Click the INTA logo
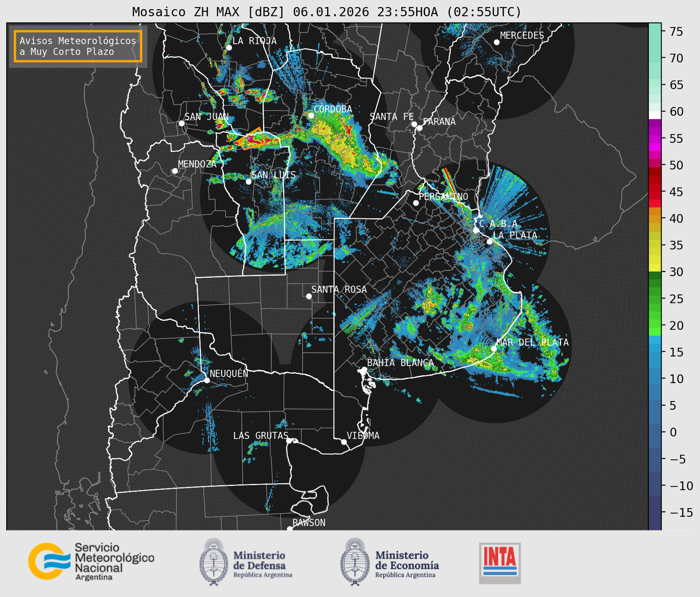Image resolution: width=700 pixels, height=597 pixels. [x=500, y=563]
